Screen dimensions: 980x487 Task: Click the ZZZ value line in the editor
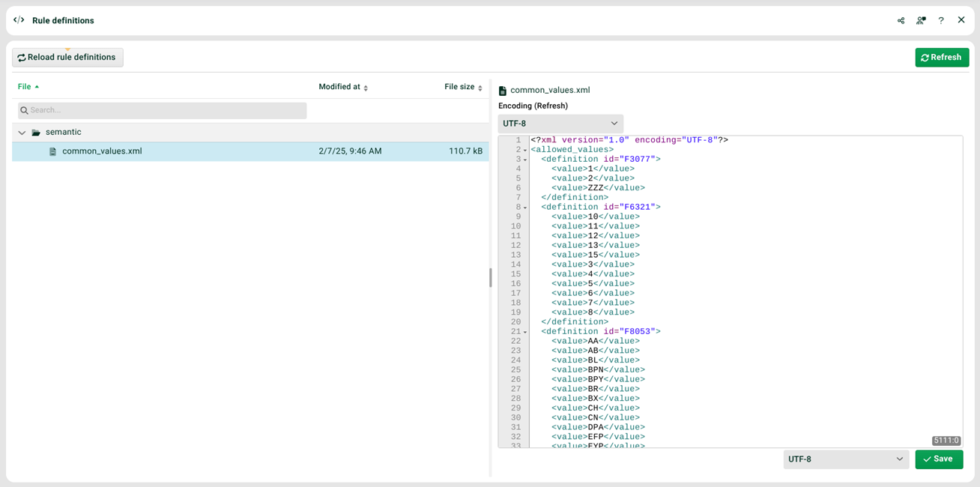(598, 188)
